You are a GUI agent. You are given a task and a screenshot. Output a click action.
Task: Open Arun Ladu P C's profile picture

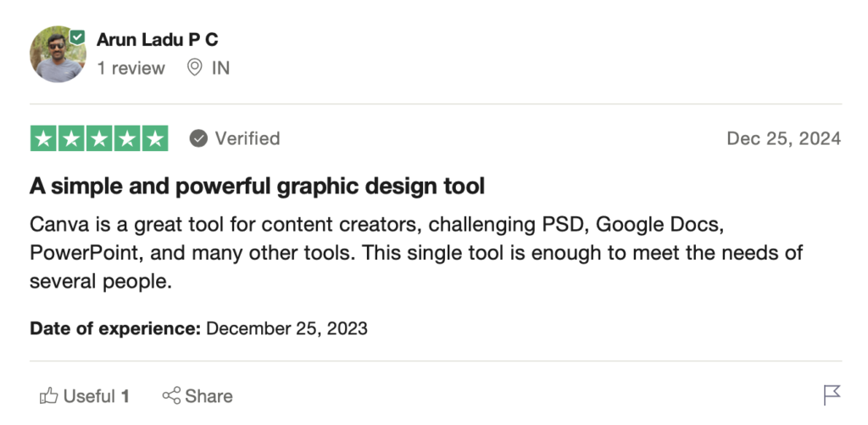coord(58,54)
